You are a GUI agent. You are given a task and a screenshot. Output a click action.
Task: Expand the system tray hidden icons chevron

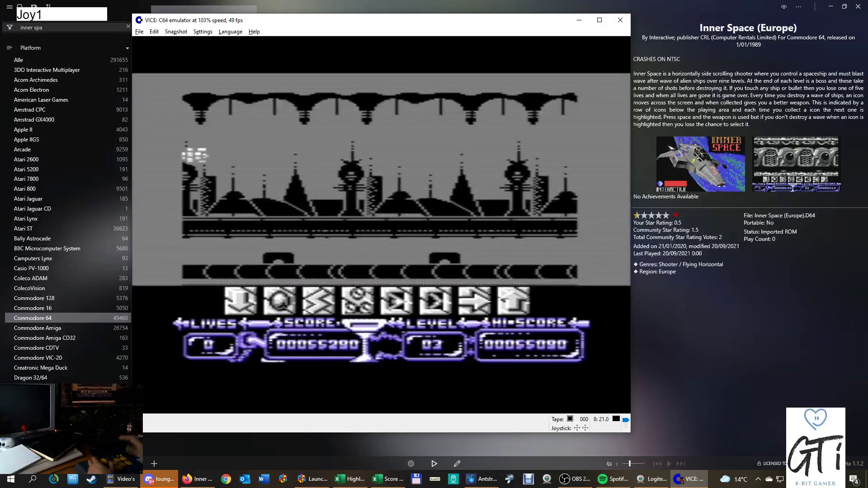pos(758,479)
